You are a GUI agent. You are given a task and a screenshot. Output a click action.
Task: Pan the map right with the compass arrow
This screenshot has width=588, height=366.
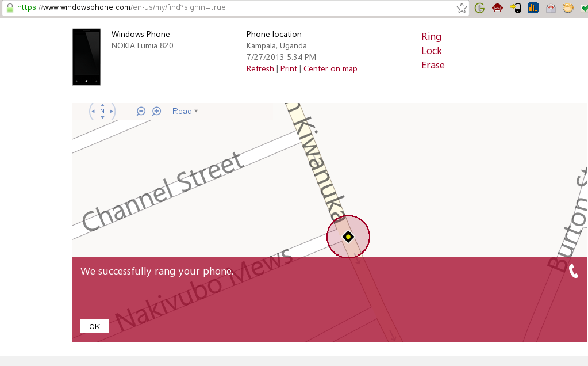pyautogui.click(x=112, y=112)
